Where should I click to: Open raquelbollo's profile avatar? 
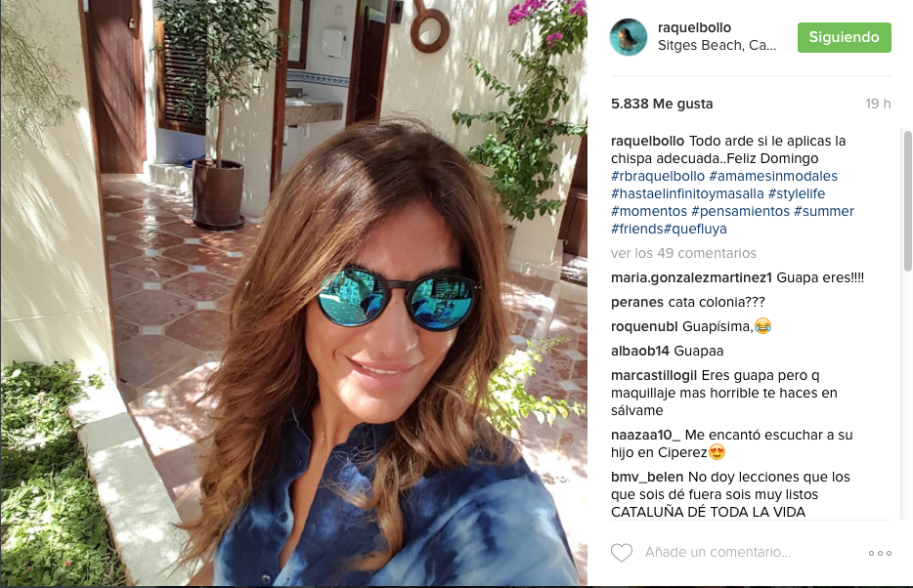pos(629,37)
